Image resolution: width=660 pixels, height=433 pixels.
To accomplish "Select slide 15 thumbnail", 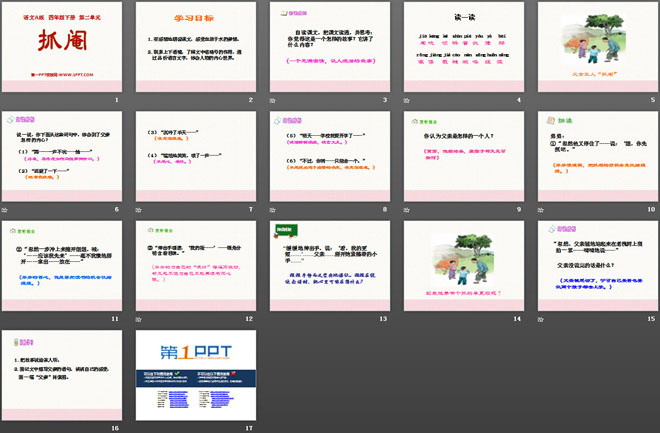I will click(598, 266).
